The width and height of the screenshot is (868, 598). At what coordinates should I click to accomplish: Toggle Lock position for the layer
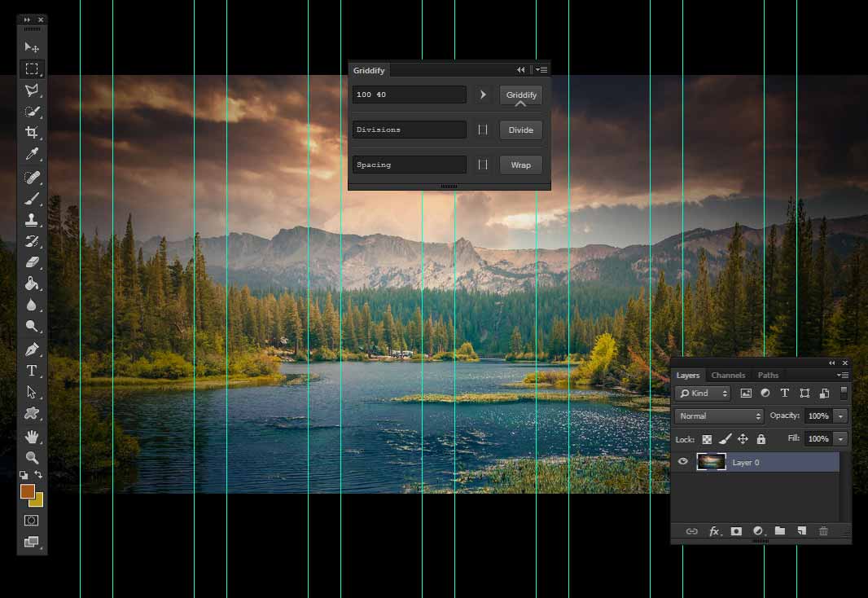pyautogui.click(x=743, y=439)
